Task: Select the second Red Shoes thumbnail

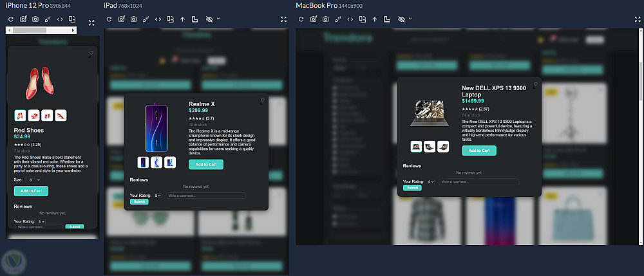Action: click(33, 115)
